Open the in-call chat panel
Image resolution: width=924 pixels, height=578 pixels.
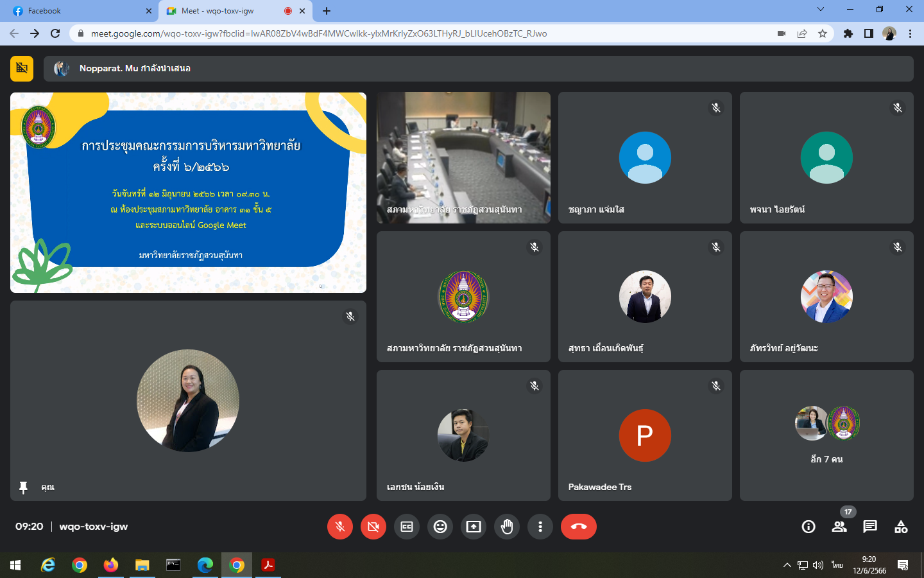870,527
